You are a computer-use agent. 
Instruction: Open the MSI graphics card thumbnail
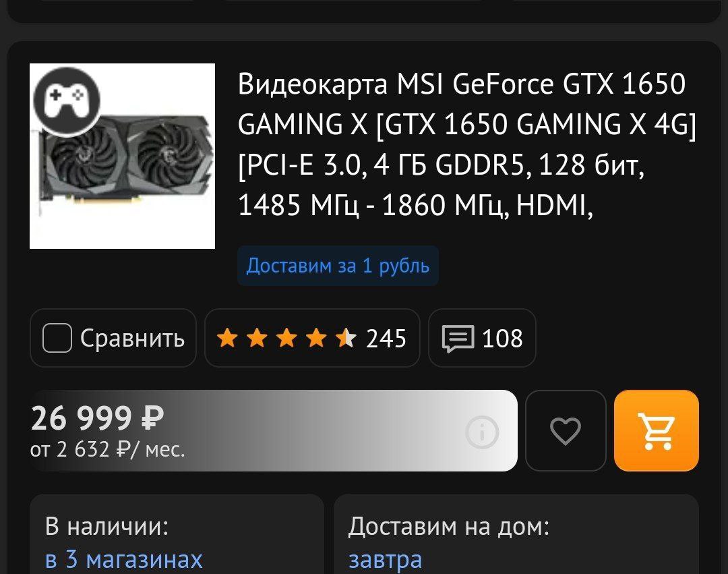[122, 156]
